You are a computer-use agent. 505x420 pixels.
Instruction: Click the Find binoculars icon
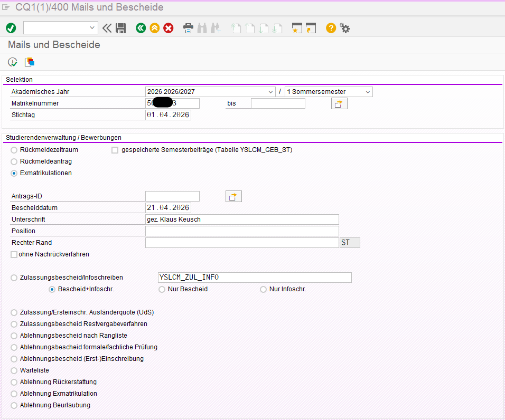[202, 28]
